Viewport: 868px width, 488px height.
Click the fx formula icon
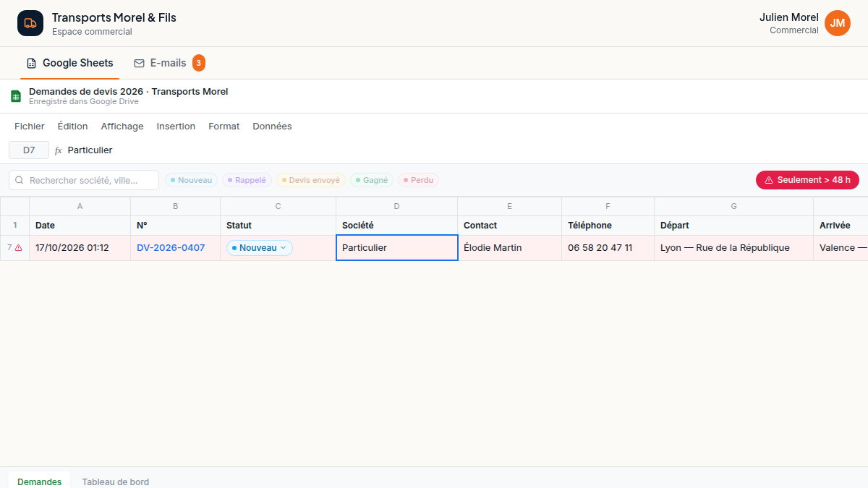tap(59, 150)
